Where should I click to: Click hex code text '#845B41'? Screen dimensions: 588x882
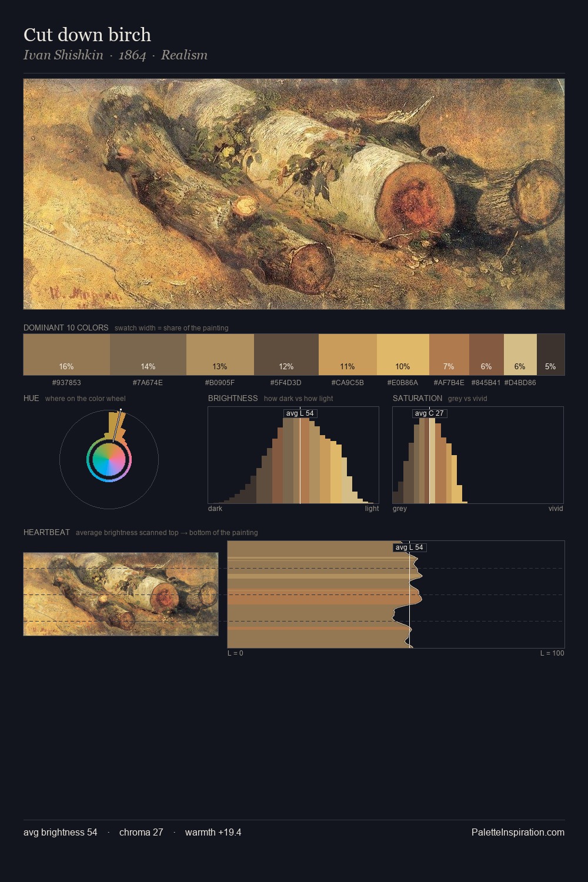tap(486, 383)
